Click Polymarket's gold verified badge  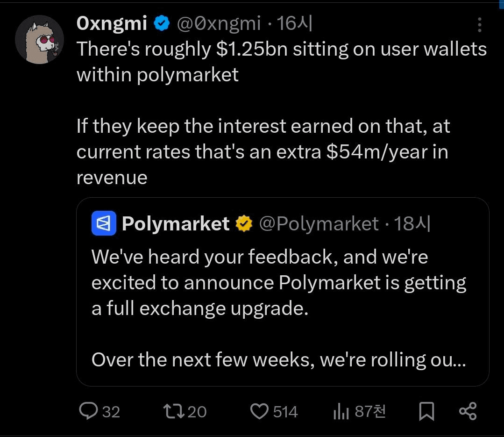(x=243, y=224)
